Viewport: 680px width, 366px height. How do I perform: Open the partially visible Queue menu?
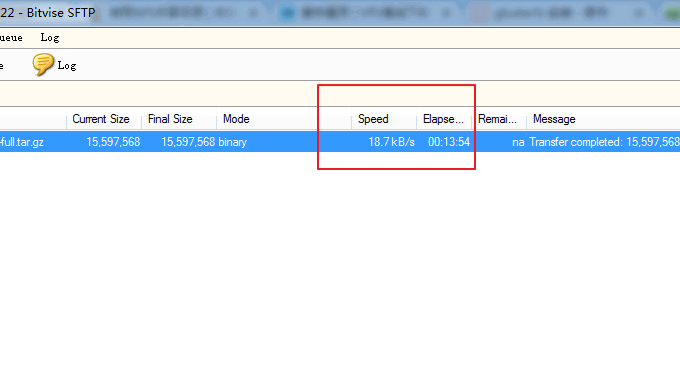pos(11,38)
